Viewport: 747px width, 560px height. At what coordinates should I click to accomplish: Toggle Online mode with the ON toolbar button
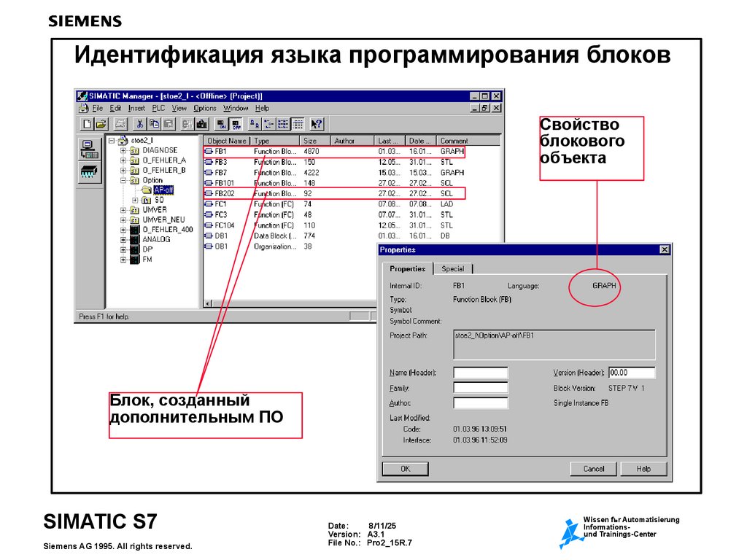222,124
